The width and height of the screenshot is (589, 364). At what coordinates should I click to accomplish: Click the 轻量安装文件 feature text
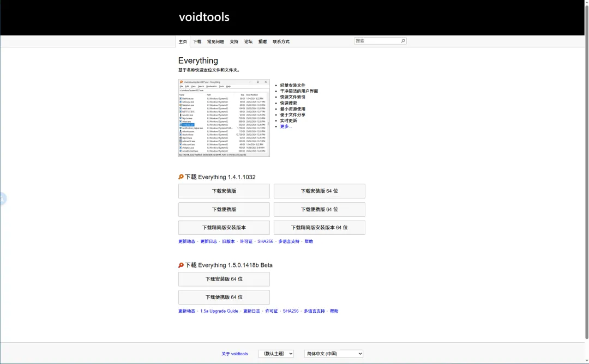(x=293, y=85)
